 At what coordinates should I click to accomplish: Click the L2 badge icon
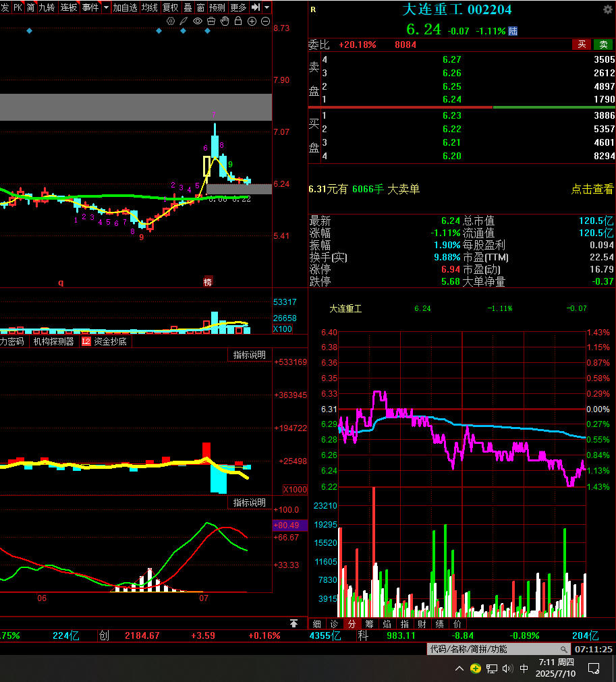(86, 341)
